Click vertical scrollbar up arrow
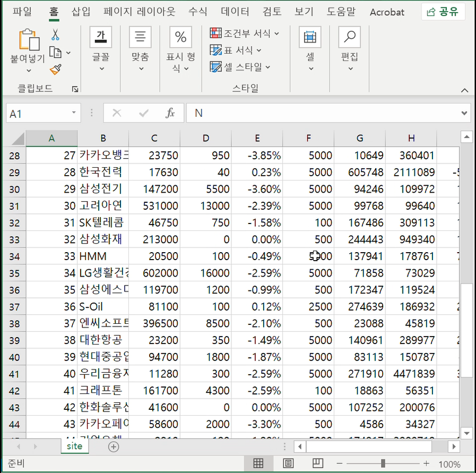The height and width of the screenshot is (473, 476). click(x=466, y=137)
